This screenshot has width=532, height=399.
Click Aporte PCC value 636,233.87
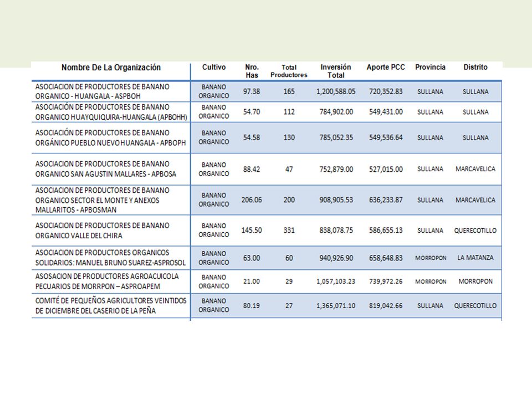click(386, 200)
